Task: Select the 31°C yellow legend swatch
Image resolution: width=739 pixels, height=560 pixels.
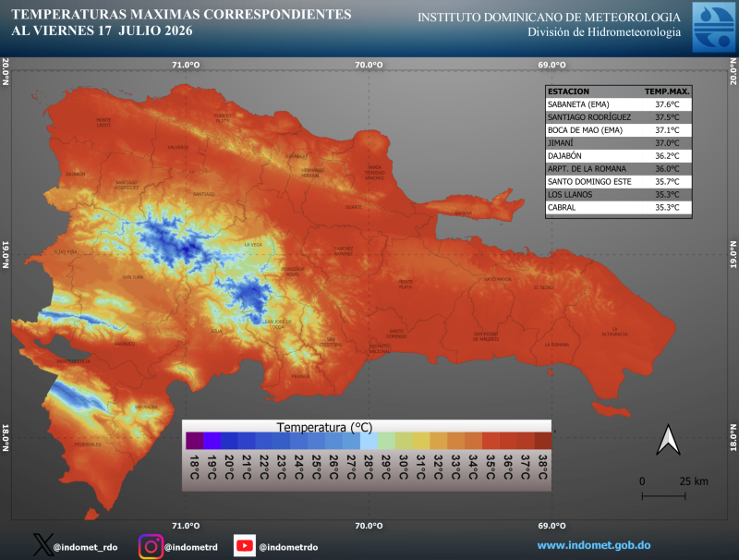Action: (x=421, y=441)
